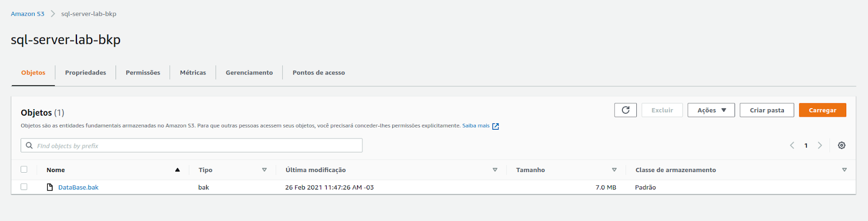Image resolution: width=868 pixels, height=221 pixels.
Task: Open table preferences gear icon
Action: point(841,146)
